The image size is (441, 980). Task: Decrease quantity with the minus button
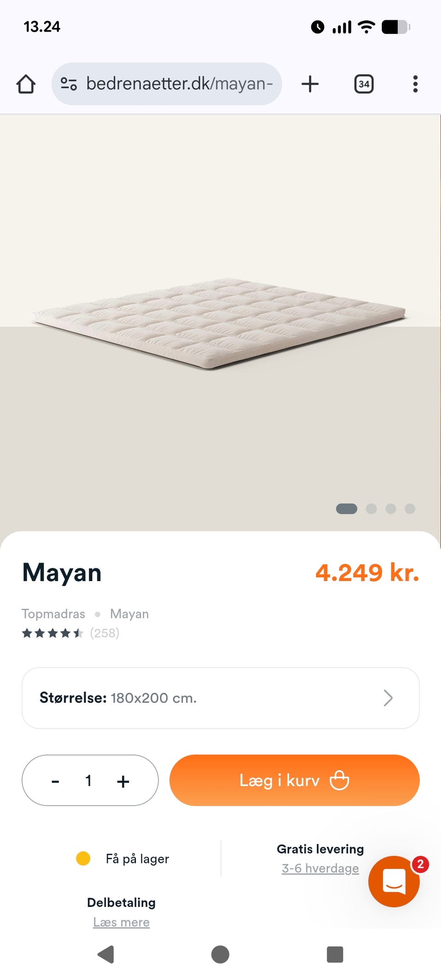coord(56,781)
